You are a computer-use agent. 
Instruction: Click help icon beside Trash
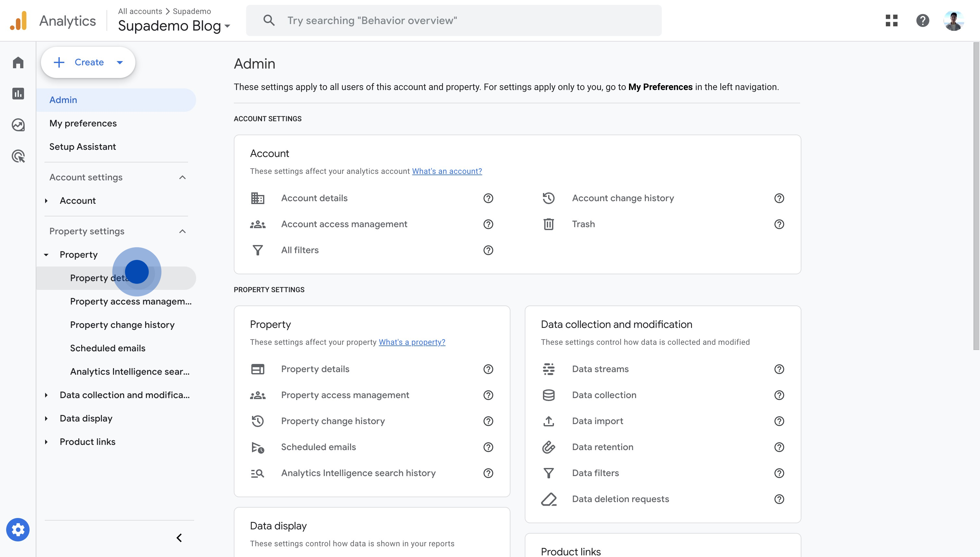click(x=779, y=224)
